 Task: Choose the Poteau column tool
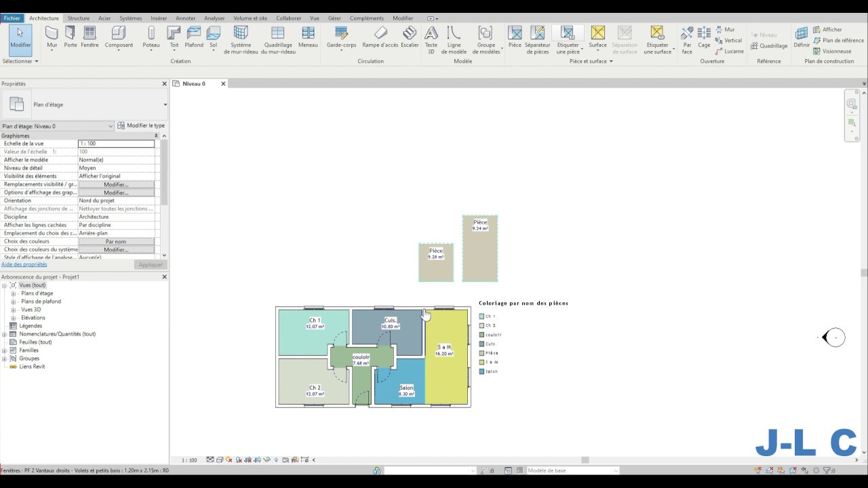(151, 37)
